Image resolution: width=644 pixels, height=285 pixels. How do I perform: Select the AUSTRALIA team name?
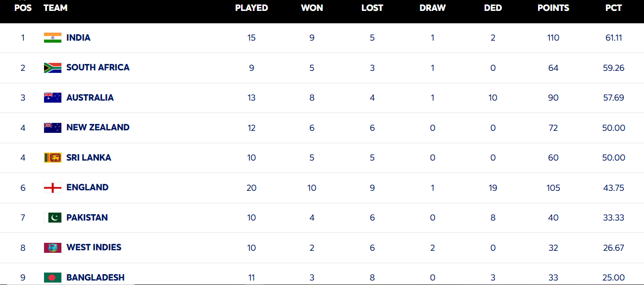[90, 98]
